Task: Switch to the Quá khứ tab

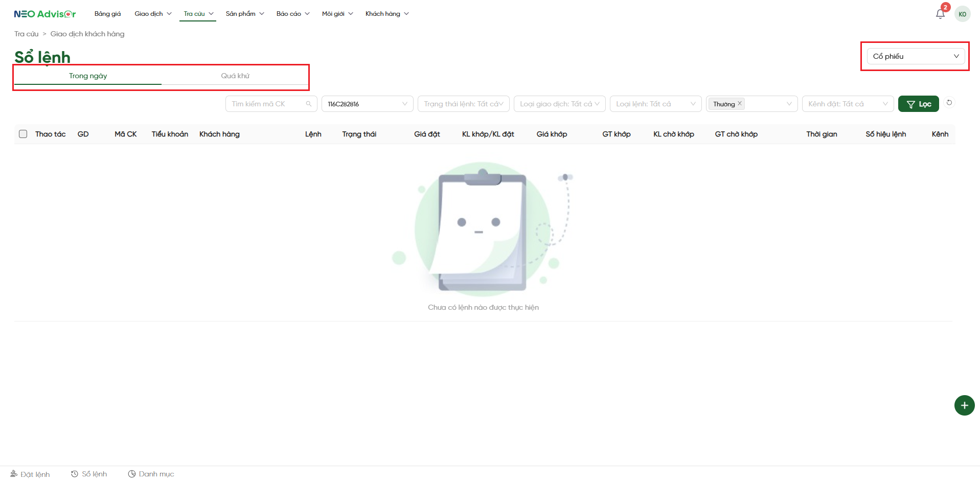Action: coord(235,76)
